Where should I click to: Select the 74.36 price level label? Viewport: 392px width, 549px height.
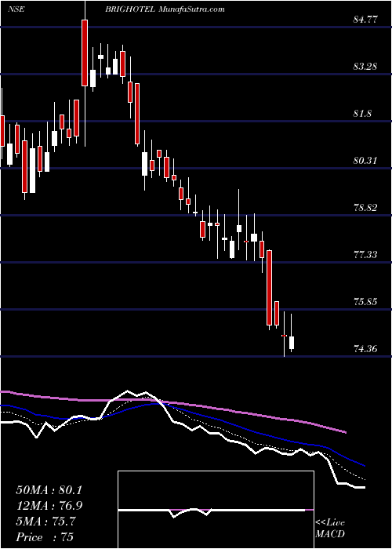[x=365, y=349]
